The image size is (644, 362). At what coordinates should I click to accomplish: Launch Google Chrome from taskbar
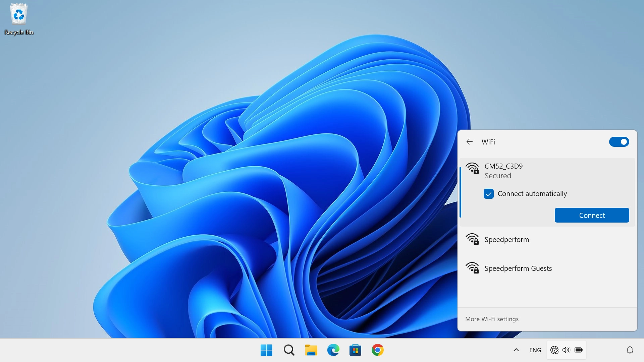[x=377, y=350]
